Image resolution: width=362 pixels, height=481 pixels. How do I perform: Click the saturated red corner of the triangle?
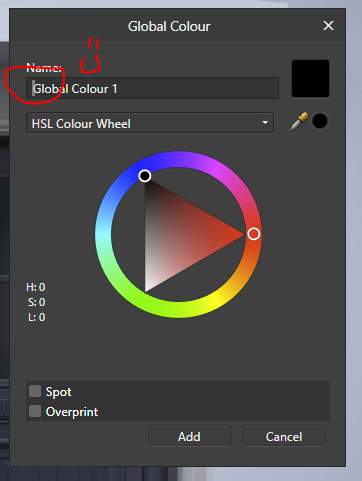[242, 234]
